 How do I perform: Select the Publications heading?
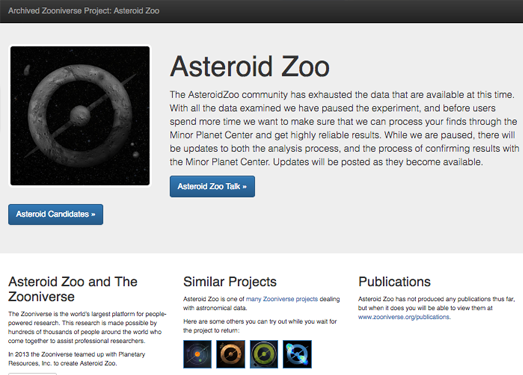394,282
